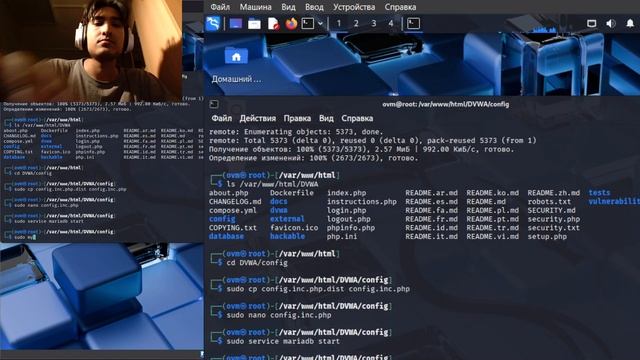Open the terminal Вид menu
This screenshot has width=640, height=360.
point(326,118)
